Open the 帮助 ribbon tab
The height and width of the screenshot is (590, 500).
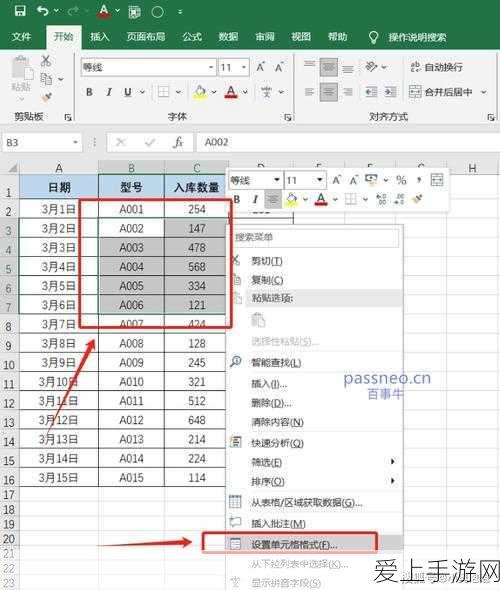click(337, 37)
